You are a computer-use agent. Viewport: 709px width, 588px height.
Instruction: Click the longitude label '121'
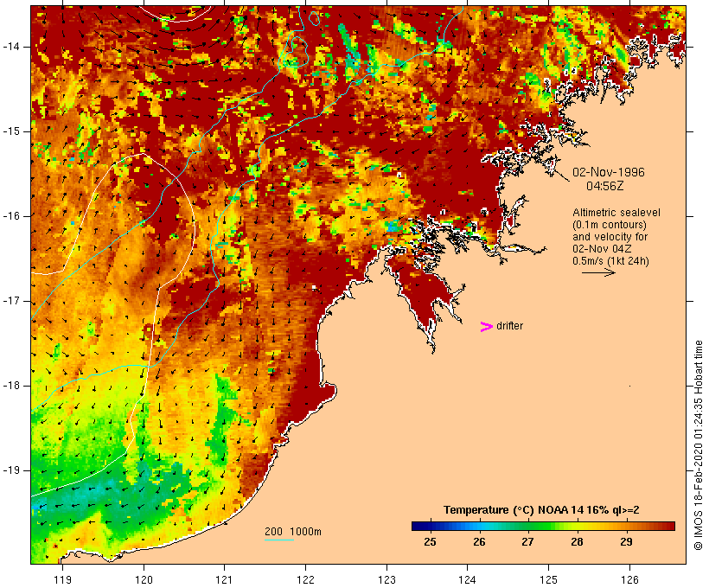pos(224,579)
